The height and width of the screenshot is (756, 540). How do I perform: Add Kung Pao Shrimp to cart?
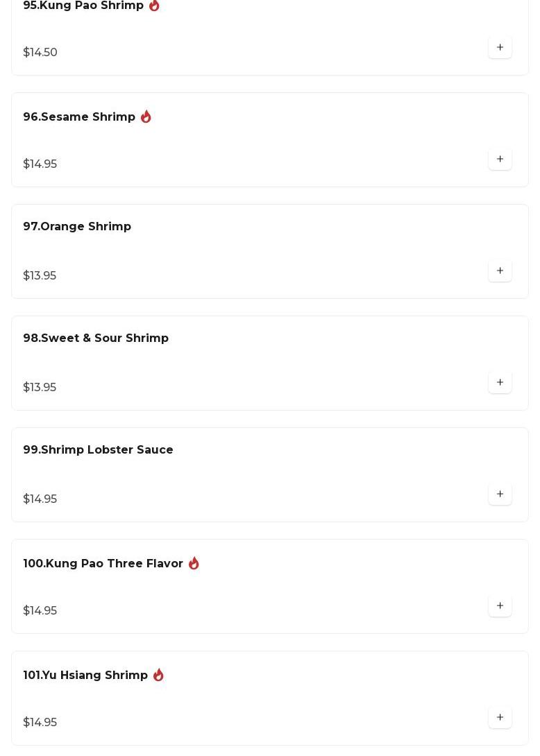[x=500, y=48]
